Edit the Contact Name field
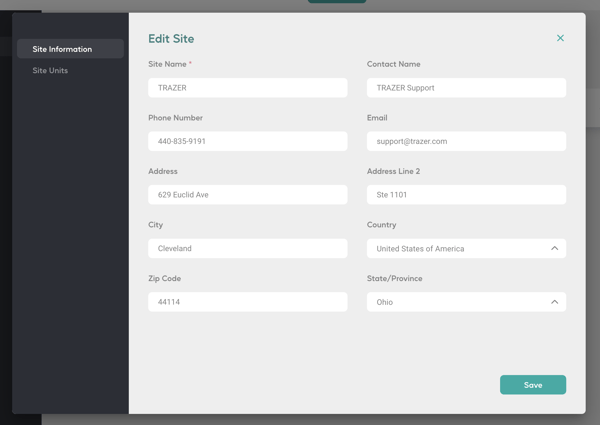Viewport: 600px width, 425px height. (466, 88)
